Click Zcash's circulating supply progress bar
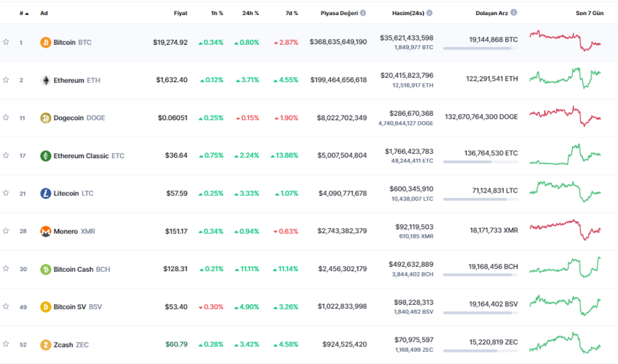Image resolution: width=618 pixels, height=364 pixels. click(480, 351)
